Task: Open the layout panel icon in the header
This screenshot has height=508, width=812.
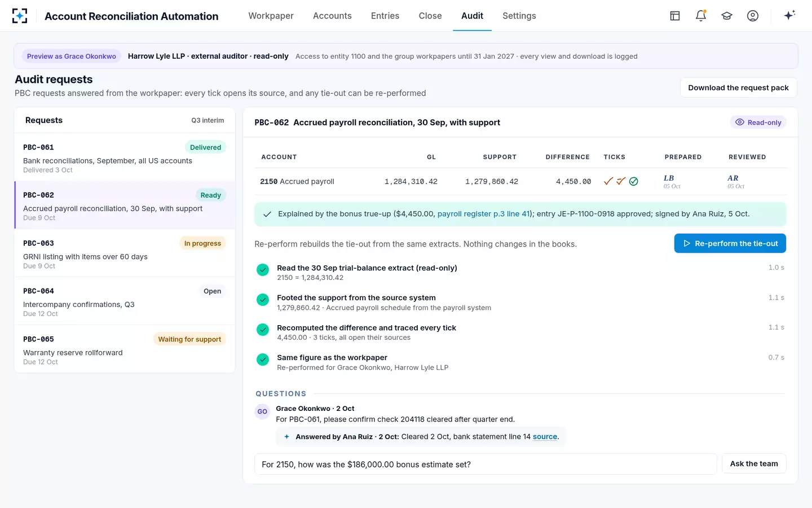Action: tap(675, 16)
